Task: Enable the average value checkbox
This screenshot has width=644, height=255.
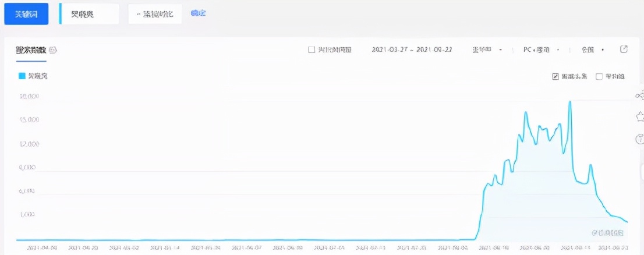Action: (599, 76)
